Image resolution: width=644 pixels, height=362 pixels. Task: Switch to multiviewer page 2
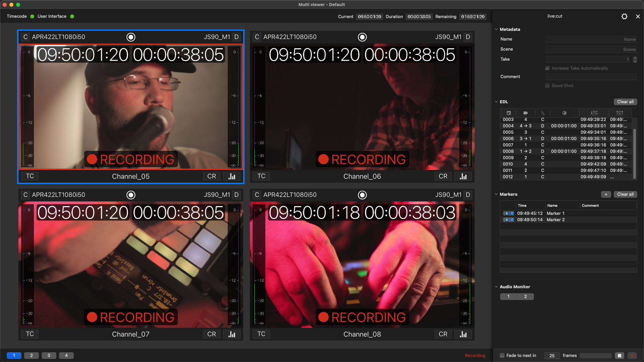pos(32,356)
